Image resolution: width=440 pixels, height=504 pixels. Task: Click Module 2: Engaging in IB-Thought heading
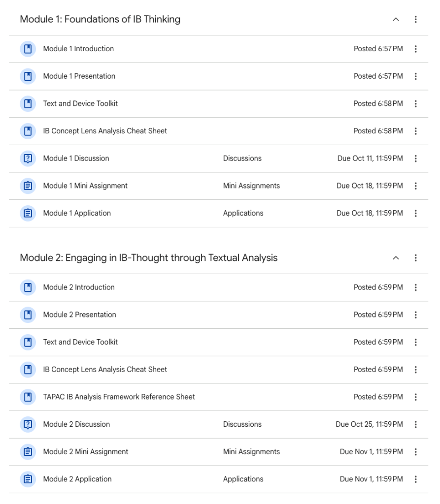click(x=149, y=258)
